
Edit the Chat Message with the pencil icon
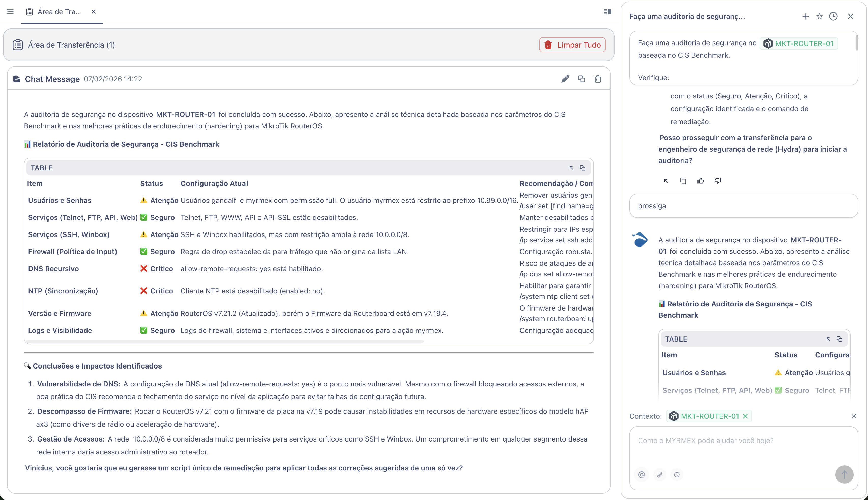[565, 79]
